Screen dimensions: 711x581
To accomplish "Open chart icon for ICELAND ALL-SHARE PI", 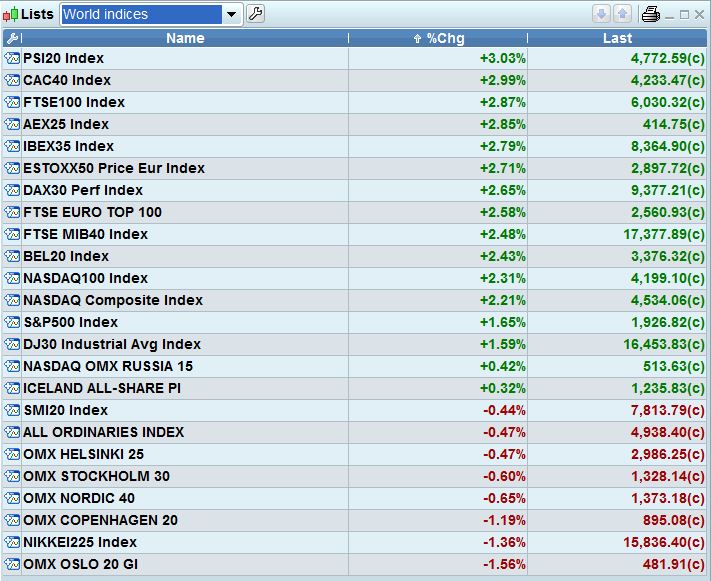I will (x=12, y=388).
